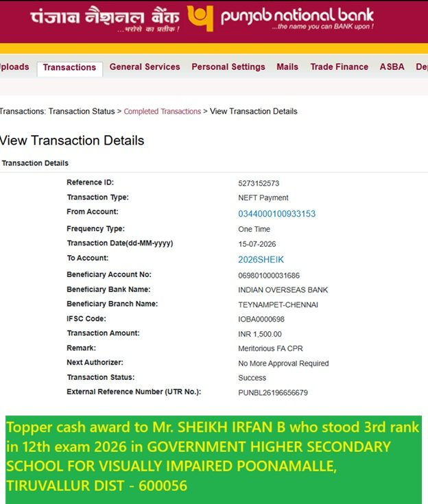
Task: Click the Transaction Status breadcrumb text
Action: [82, 111]
